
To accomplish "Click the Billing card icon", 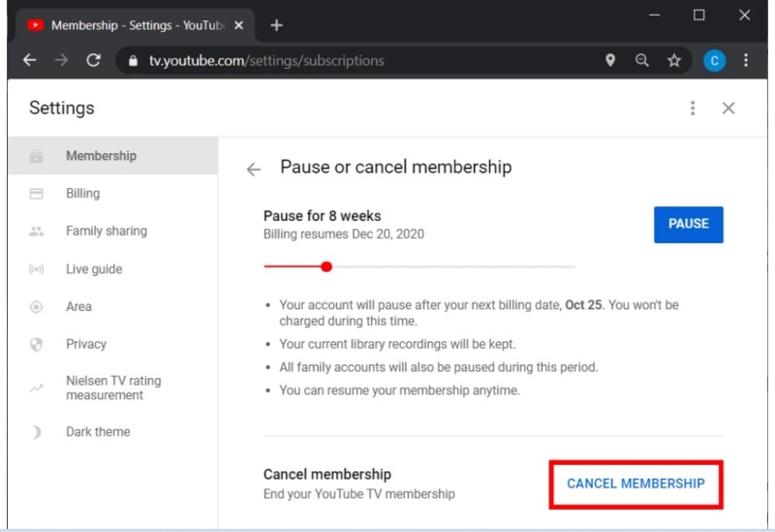I will point(36,193).
